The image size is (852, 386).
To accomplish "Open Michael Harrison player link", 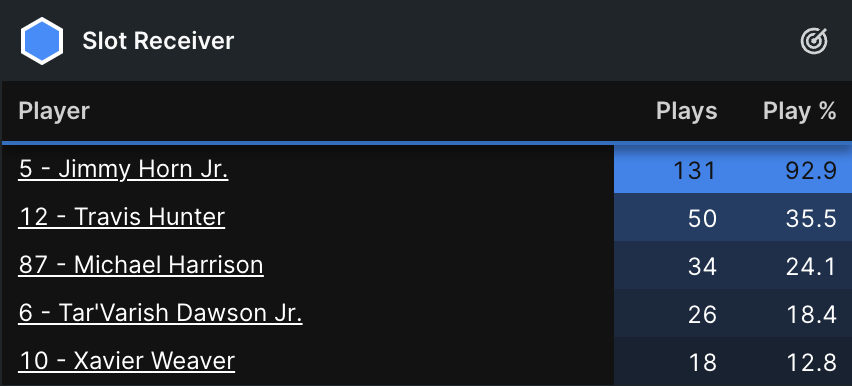I will [141, 265].
